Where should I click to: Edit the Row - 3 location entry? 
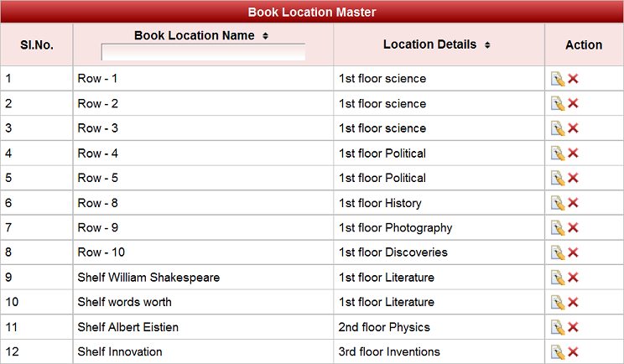click(x=557, y=128)
